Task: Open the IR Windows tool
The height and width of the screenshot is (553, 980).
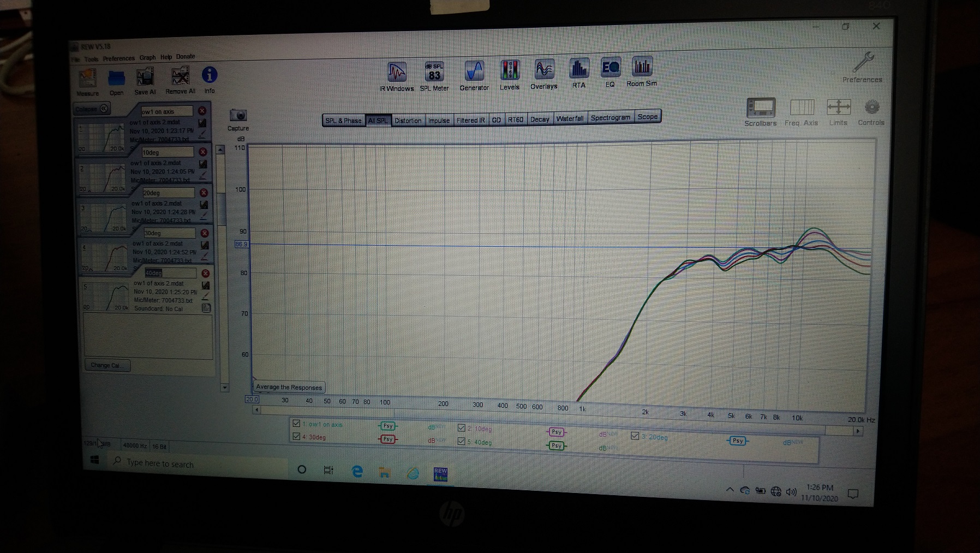Action: [397, 72]
